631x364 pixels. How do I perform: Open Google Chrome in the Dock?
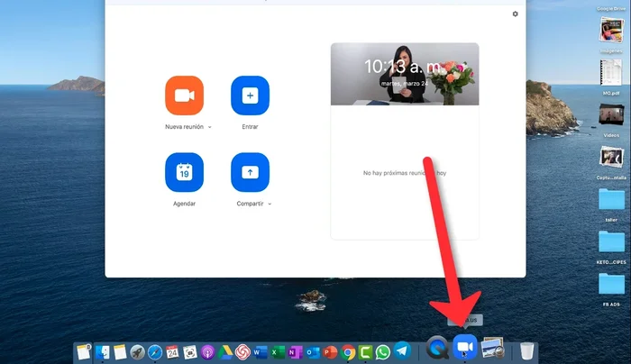tap(348, 351)
